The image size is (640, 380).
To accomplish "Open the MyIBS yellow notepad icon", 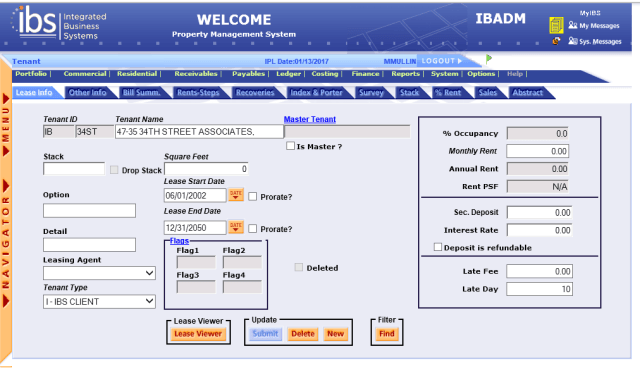I will [x=556, y=25].
